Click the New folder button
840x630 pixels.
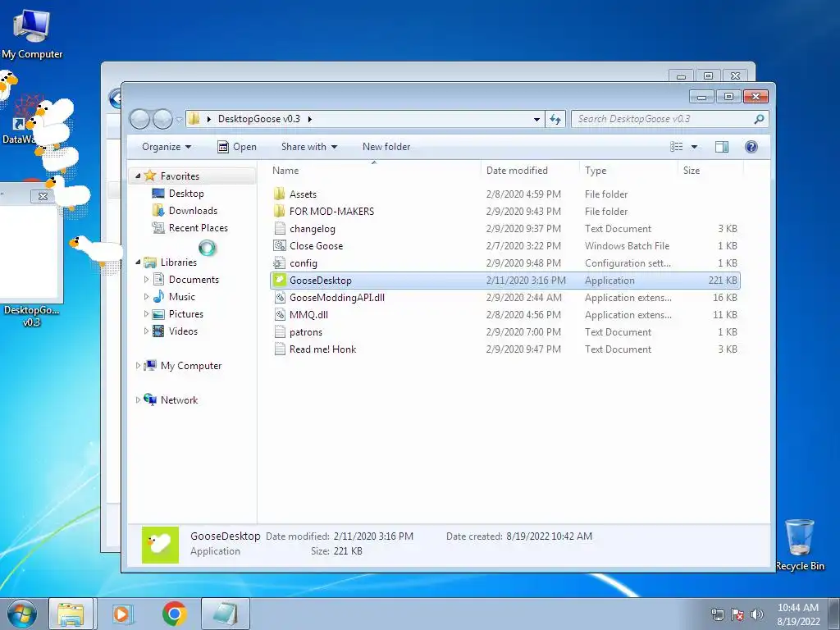(386, 147)
